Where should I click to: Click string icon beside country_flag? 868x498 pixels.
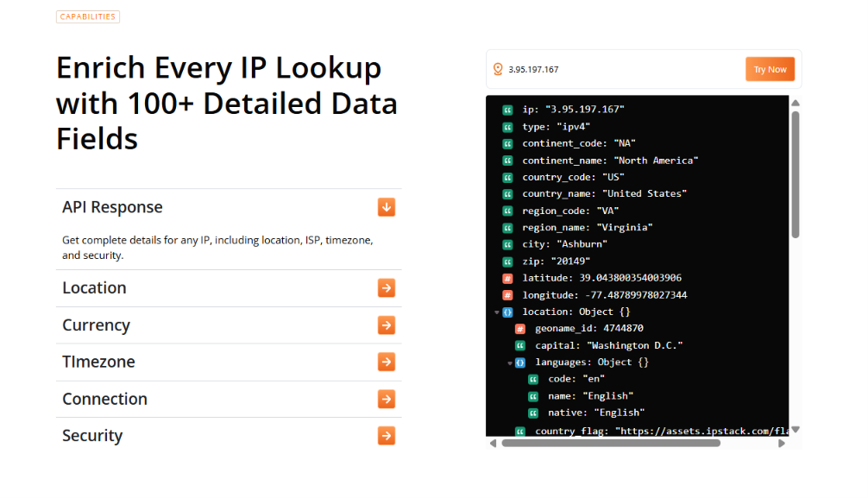tap(520, 431)
